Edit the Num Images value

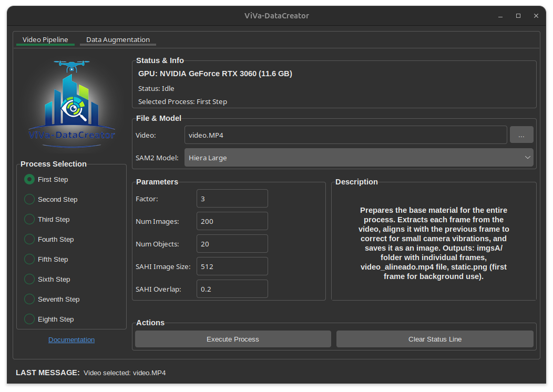click(232, 221)
